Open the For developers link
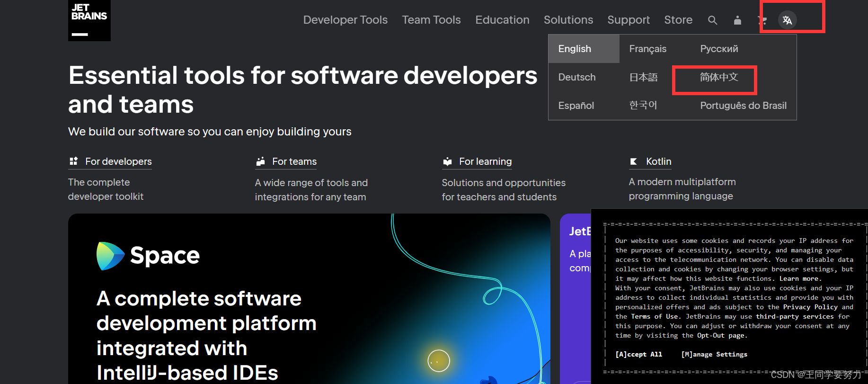Image resolution: width=868 pixels, height=384 pixels. click(x=118, y=161)
